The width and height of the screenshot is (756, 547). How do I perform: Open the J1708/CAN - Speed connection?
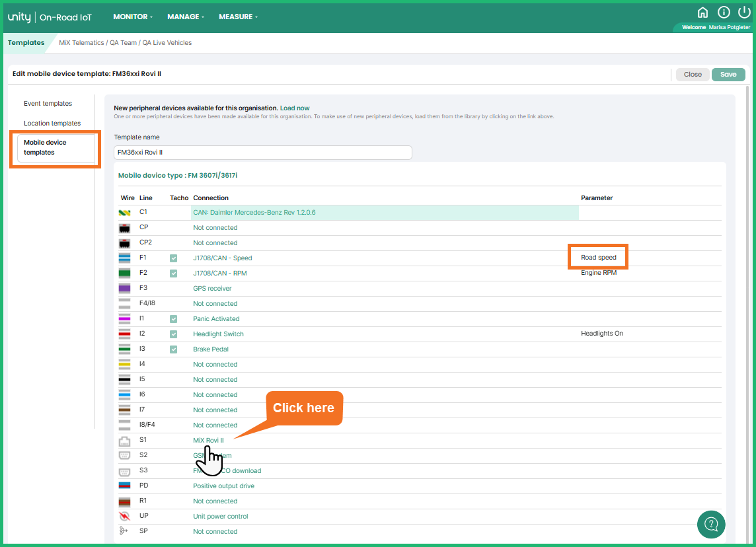(x=222, y=258)
